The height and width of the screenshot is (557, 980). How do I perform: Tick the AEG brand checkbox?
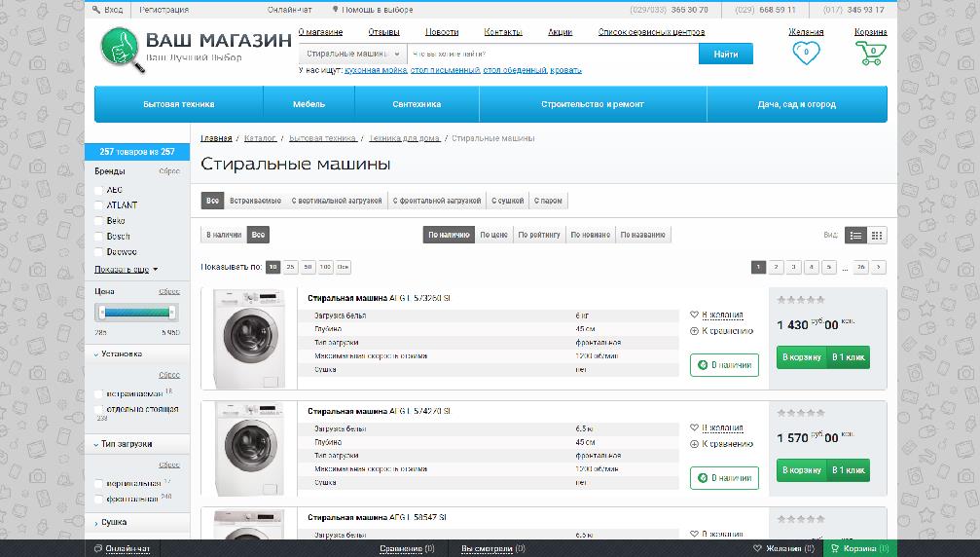[98, 190]
